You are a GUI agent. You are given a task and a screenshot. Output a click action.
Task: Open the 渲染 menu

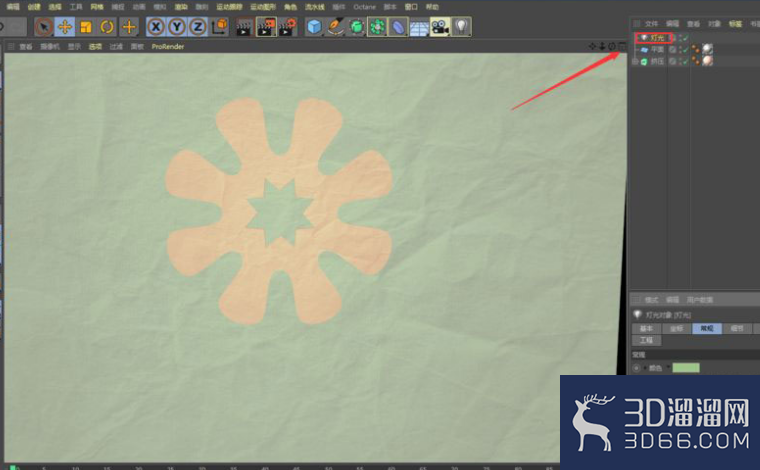[181, 7]
